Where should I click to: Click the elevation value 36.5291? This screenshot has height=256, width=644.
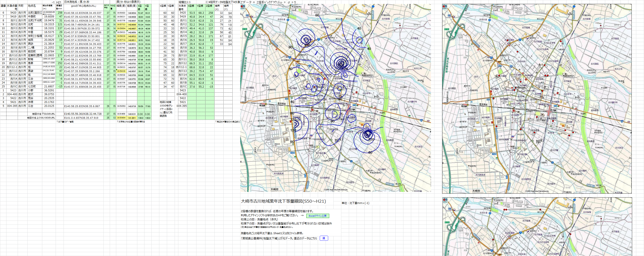click(49, 91)
